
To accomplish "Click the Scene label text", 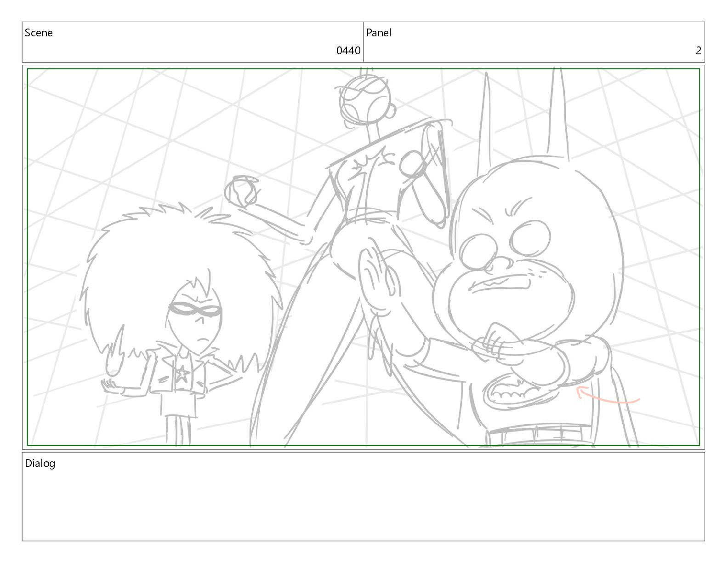I will 39,33.
